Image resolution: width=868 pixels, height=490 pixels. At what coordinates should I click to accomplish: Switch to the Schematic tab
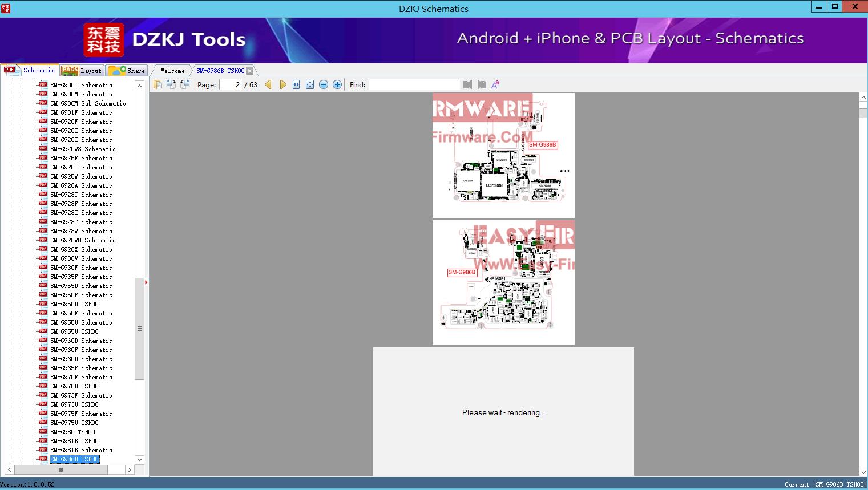tap(30, 70)
